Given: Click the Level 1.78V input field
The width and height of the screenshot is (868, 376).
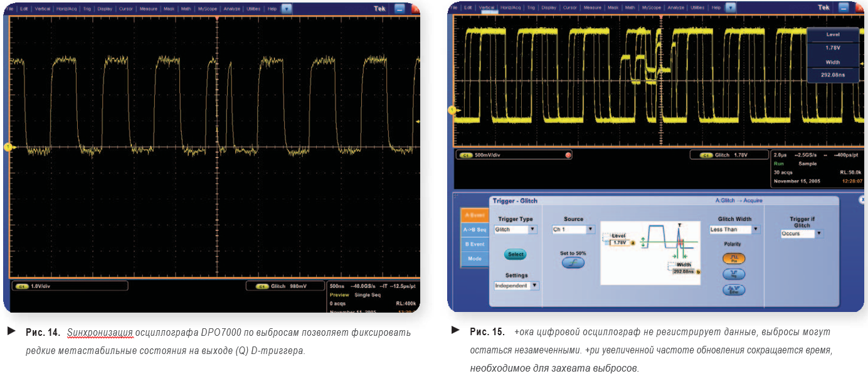Looking at the screenshot, I should coord(620,242).
